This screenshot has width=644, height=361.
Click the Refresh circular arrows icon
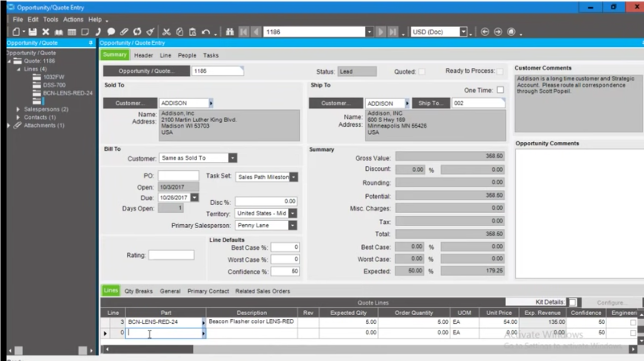pyautogui.click(x=136, y=32)
